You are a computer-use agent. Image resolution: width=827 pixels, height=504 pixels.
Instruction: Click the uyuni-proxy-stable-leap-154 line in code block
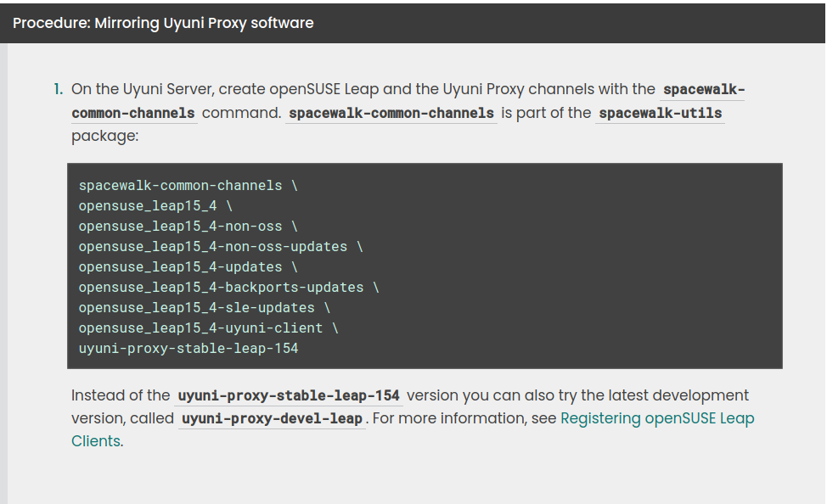(x=188, y=348)
